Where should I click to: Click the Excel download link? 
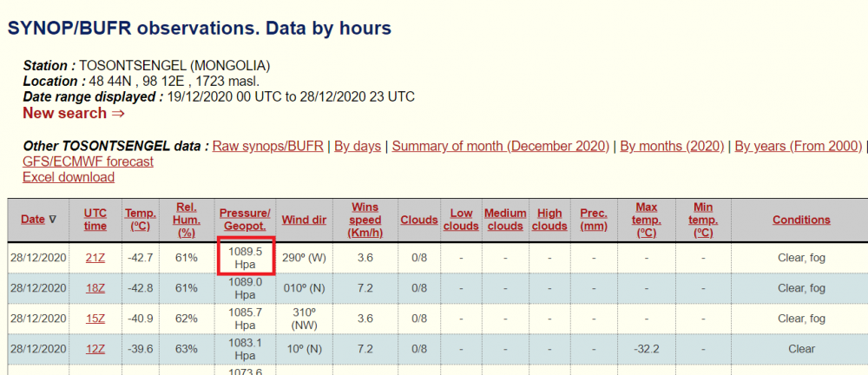pyautogui.click(x=69, y=177)
